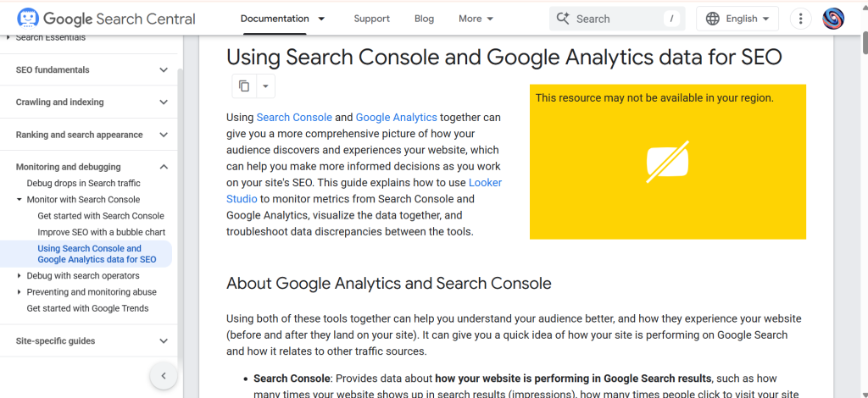
Task: Open the Documentation tab
Action: point(275,19)
